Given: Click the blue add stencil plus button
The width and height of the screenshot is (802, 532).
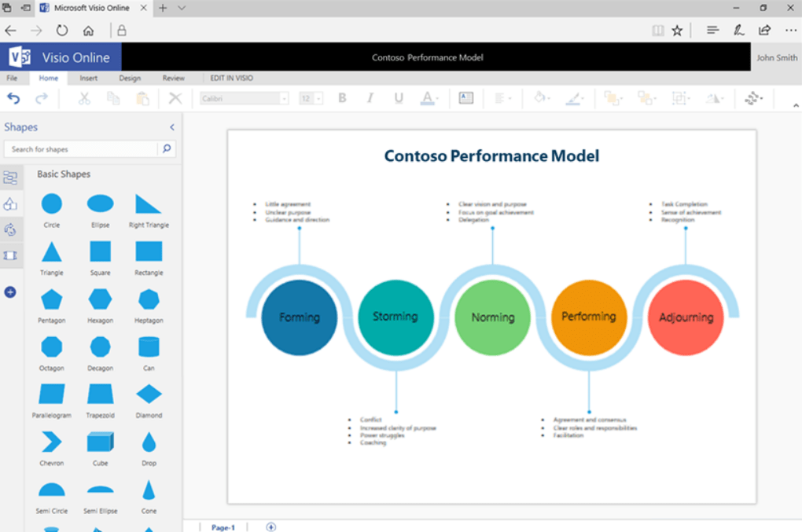Looking at the screenshot, I should (10, 292).
